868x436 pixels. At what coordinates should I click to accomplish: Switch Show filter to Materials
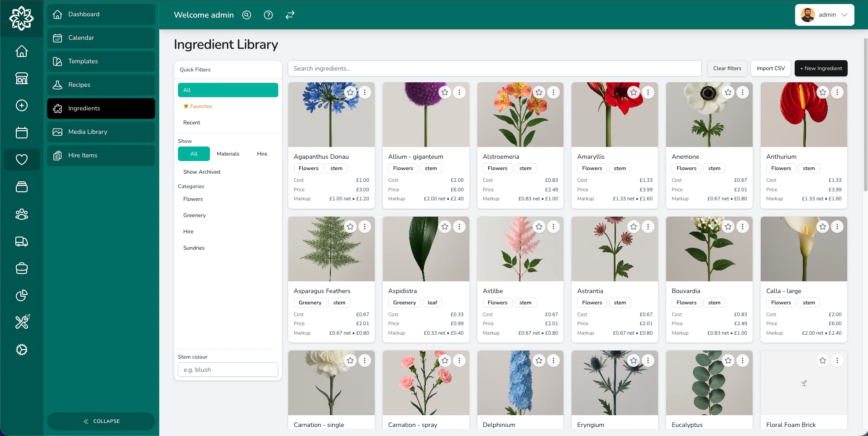click(x=228, y=154)
